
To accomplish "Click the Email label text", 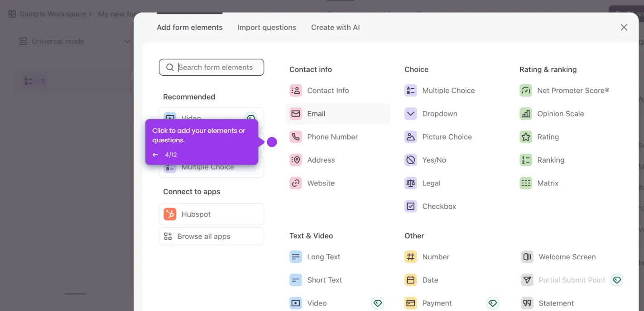I will coord(316,113).
